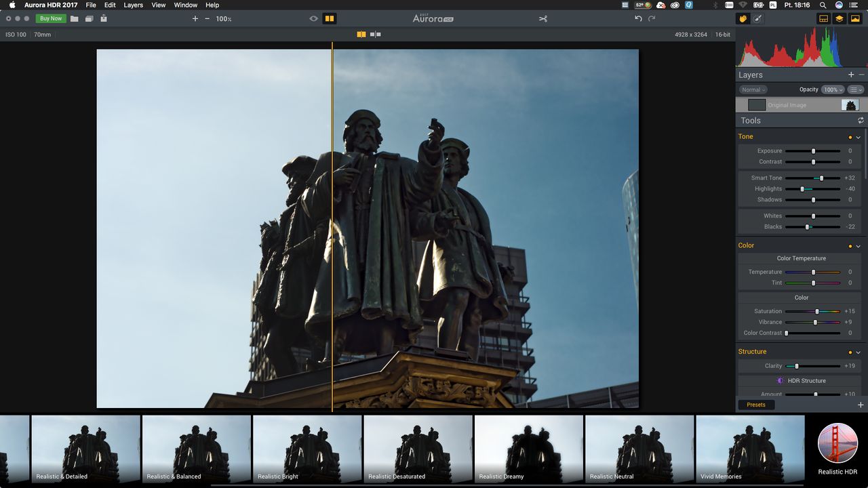The width and height of the screenshot is (868, 488).
Task: Remove layer with the minus icon
Action: [861, 75]
